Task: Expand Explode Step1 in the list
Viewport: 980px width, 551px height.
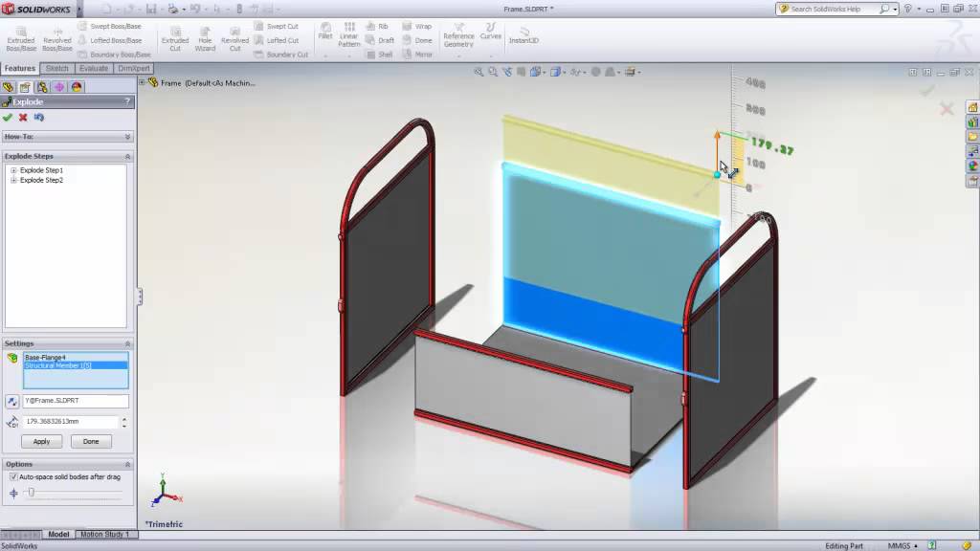Action: pyautogui.click(x=13, y=170)
